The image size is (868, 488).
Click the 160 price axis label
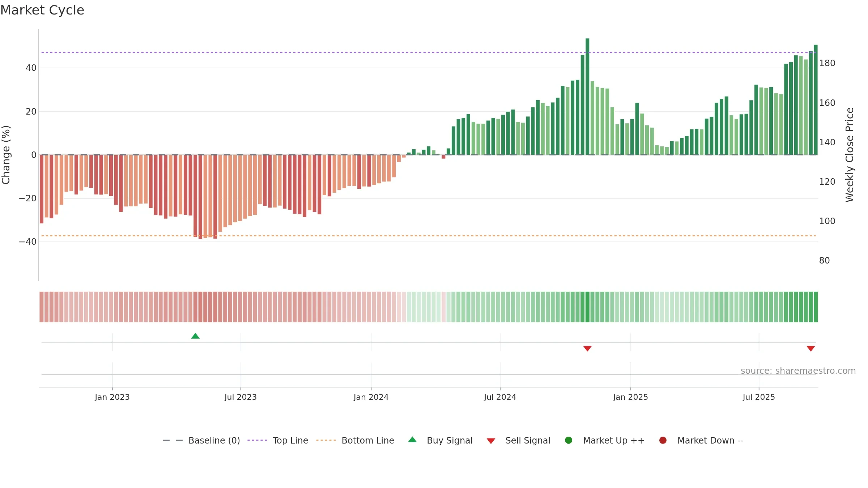tap(827, 103)
